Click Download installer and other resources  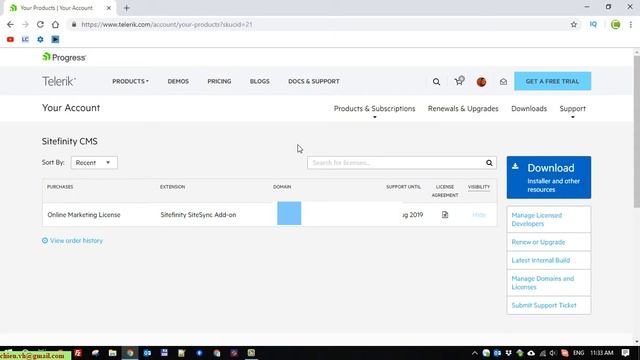(x=549, y=178)
